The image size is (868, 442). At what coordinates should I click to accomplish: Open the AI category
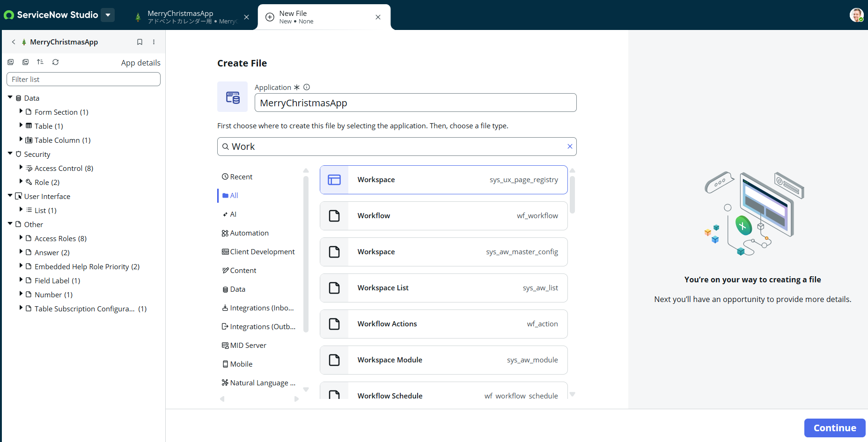(229, 214)
